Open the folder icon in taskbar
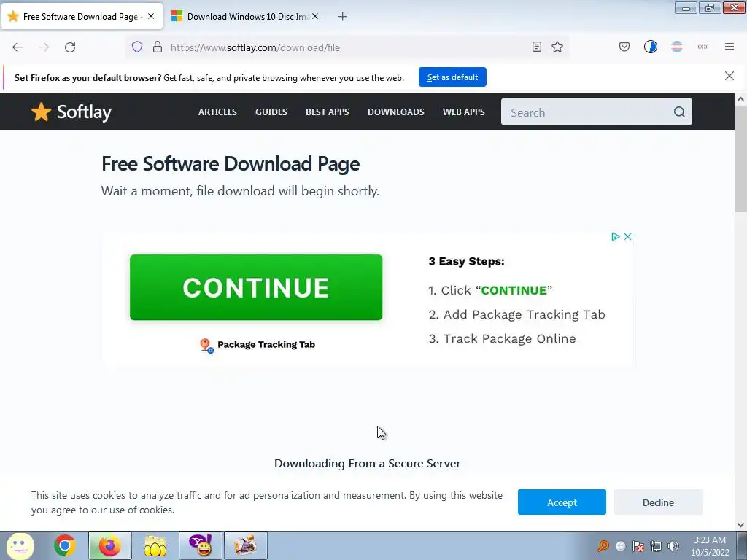This screenshot has width=747, height=560. [155, 545]
